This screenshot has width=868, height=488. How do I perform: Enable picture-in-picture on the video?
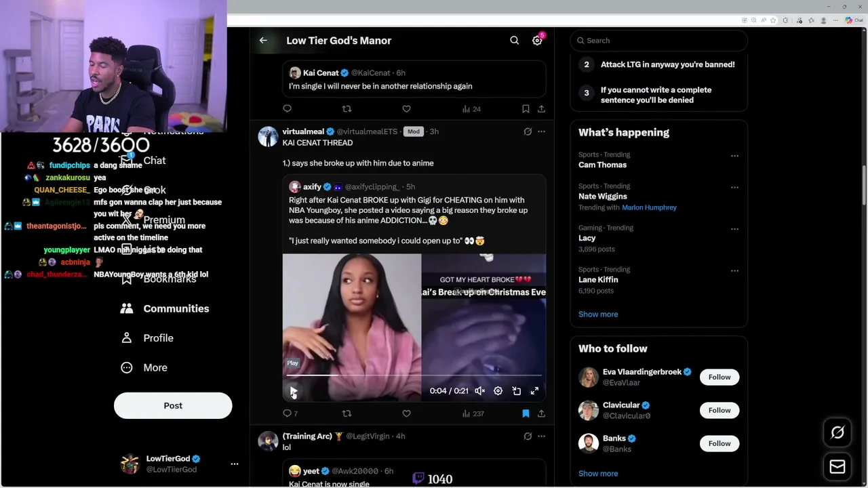pos(516,391)
